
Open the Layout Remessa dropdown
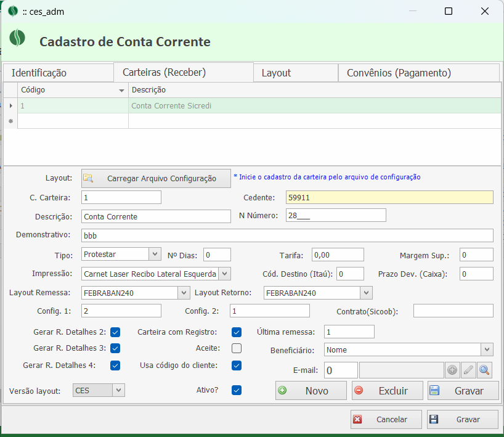184,293
